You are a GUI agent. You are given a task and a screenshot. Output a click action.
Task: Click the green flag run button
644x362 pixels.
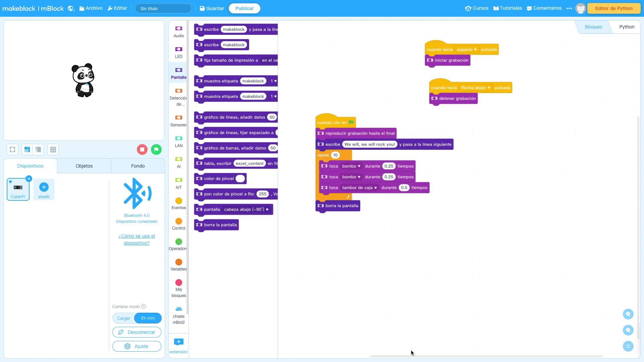point(156,149)
